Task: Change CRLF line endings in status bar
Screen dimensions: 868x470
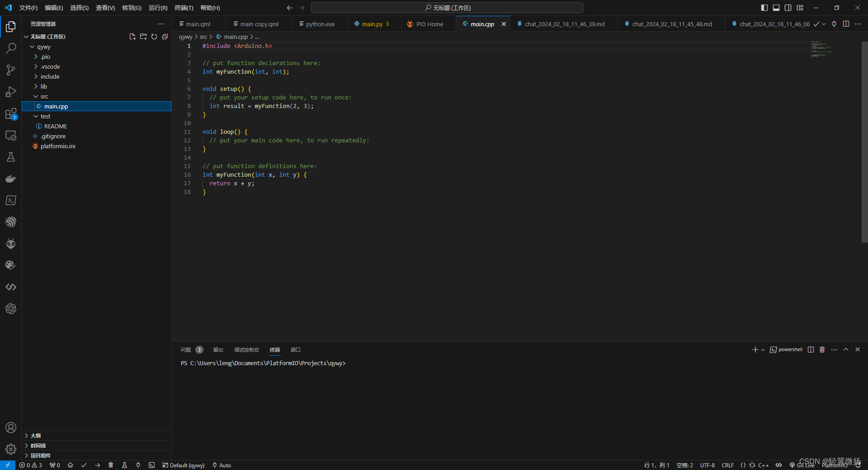Action: coord(727,465)
